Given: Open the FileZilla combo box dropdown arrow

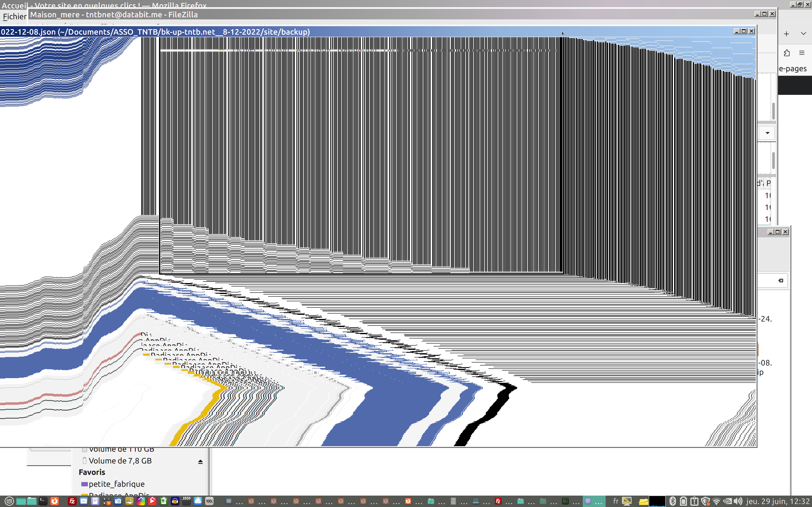Looking at the screenshot, I should (767, 133).
